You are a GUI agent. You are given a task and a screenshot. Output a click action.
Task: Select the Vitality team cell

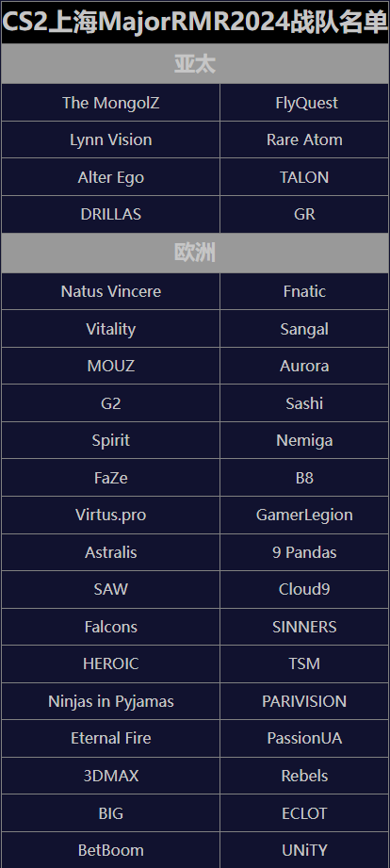[x=110, y=329]
